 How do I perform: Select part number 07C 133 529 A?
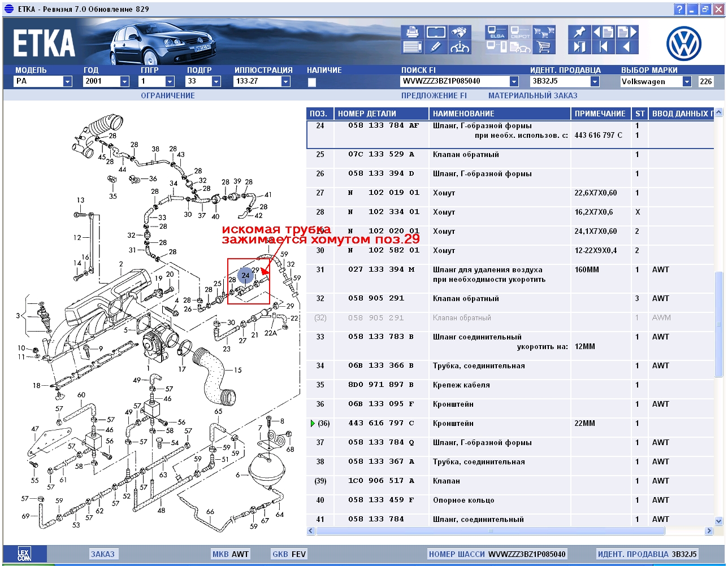(x=382, y=154)
